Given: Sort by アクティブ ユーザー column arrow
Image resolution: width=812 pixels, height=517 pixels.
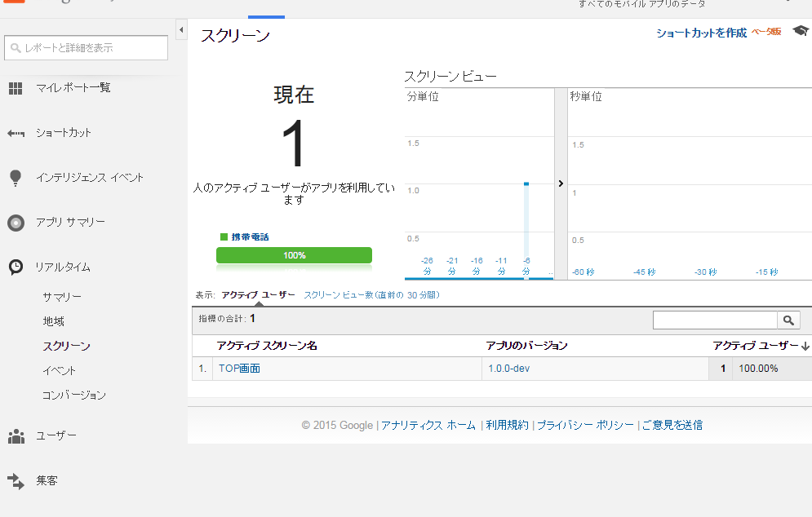Looking at the screenshot, I should pyautogui.click(x=805, y=347).
